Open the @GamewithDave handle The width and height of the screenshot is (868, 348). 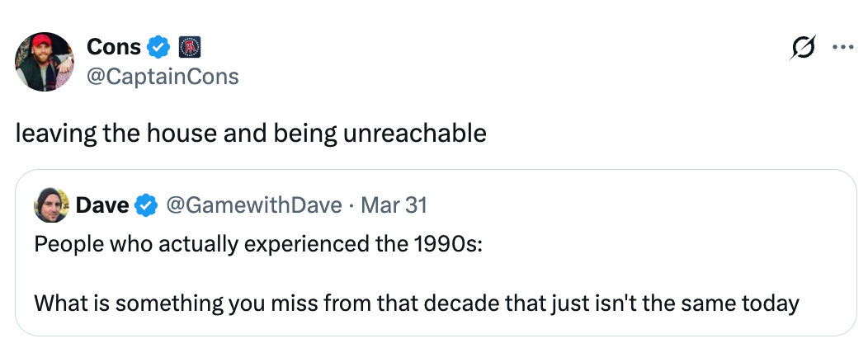coord(253,205)
